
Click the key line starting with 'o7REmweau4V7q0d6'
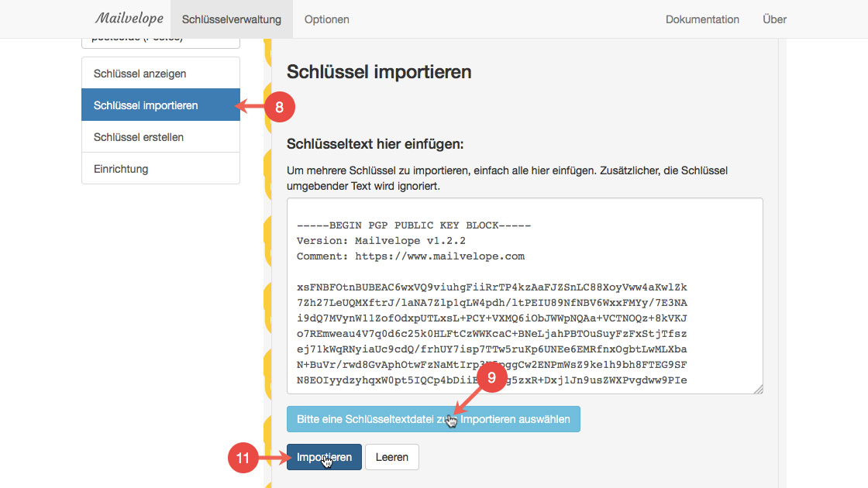point(491,334)
